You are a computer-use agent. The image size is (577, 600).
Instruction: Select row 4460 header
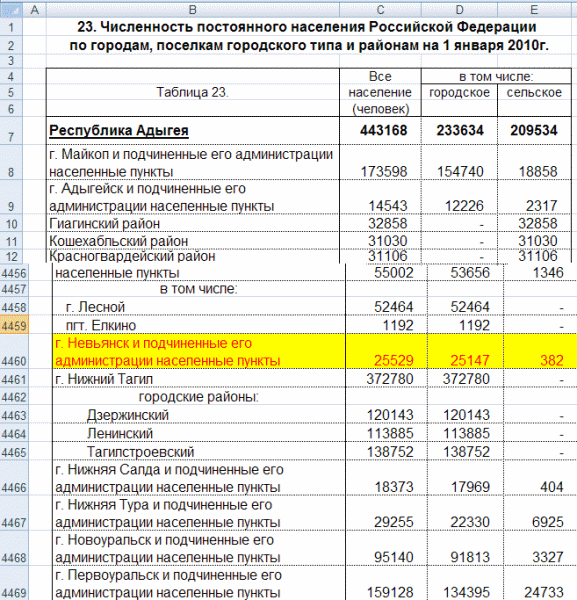tap(14, 351)
